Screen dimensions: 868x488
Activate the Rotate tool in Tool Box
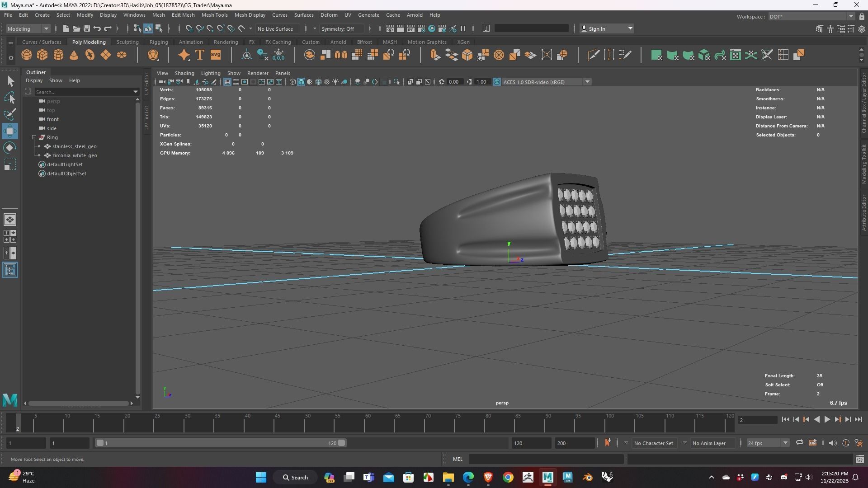point(10,148)
